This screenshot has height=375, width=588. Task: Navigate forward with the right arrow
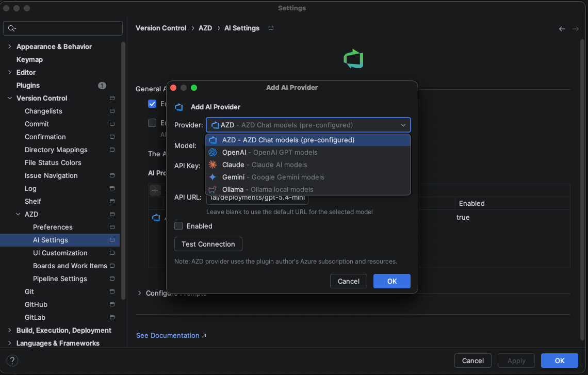point(576,28)
